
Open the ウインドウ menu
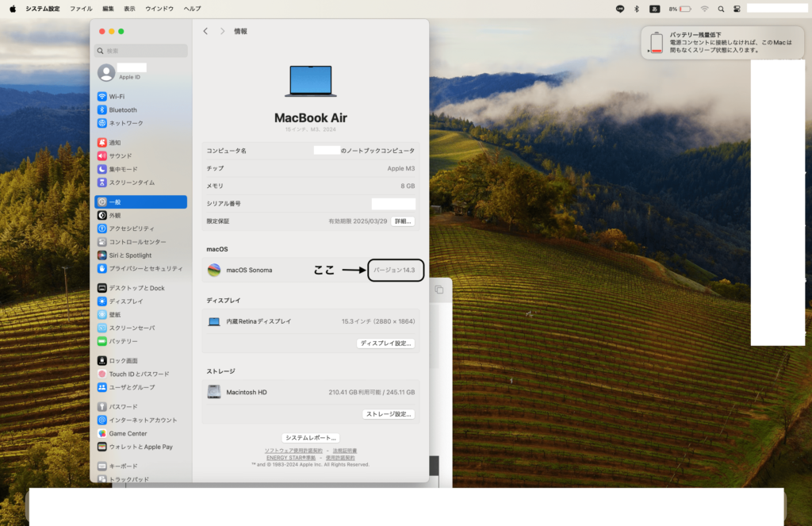point(159,9)
